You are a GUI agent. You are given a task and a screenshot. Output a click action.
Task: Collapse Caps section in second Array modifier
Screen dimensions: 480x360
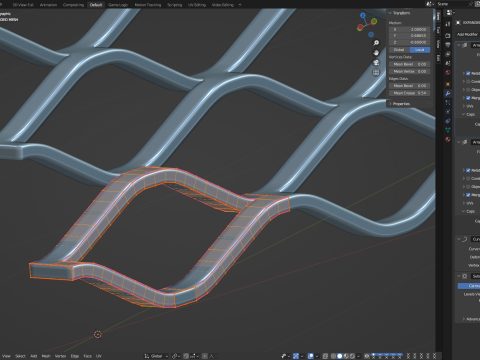point(464,211)
